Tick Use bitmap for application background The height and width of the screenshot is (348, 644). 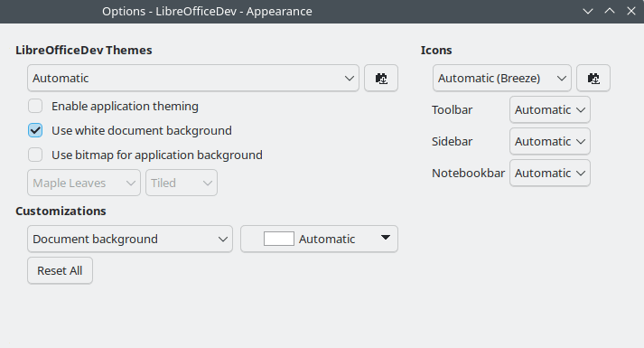pos(35,155)
